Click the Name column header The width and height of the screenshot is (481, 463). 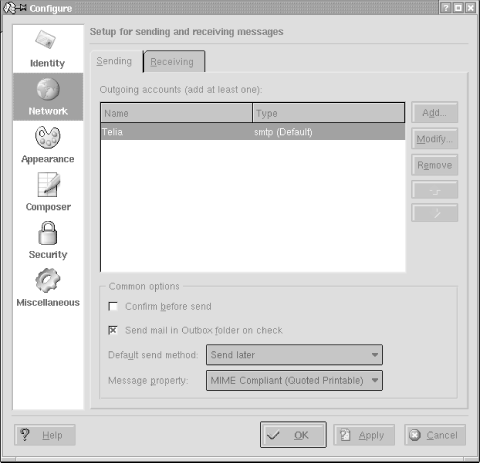coord(176,113)
